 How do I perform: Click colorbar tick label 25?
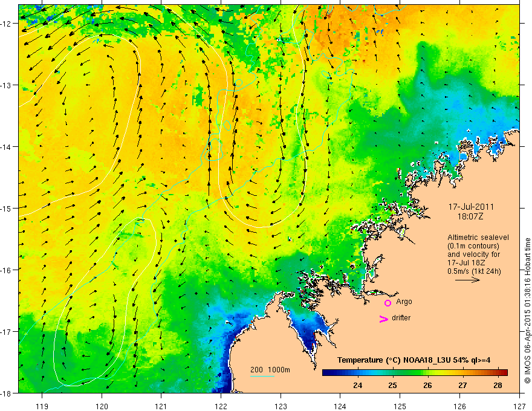392,385
